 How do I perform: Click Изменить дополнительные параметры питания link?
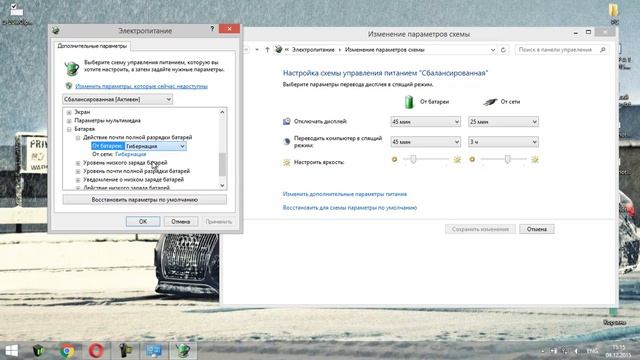pyautogui.click(x=345, y=194)
